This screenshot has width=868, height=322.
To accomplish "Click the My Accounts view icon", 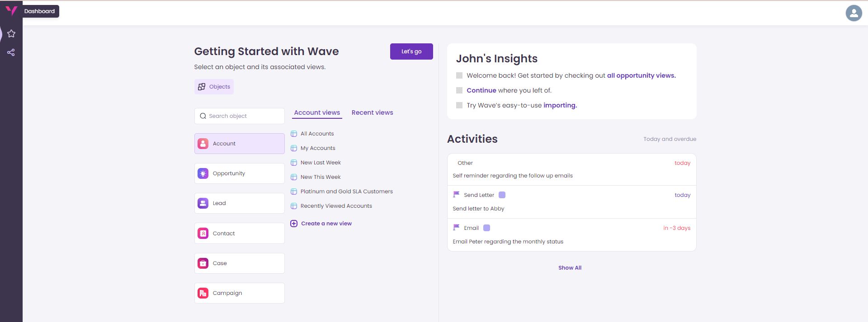I will point(294,148).
